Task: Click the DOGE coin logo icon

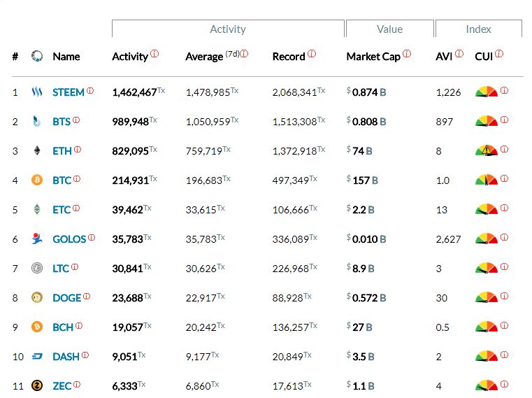Action: click(x=37, y=297)
